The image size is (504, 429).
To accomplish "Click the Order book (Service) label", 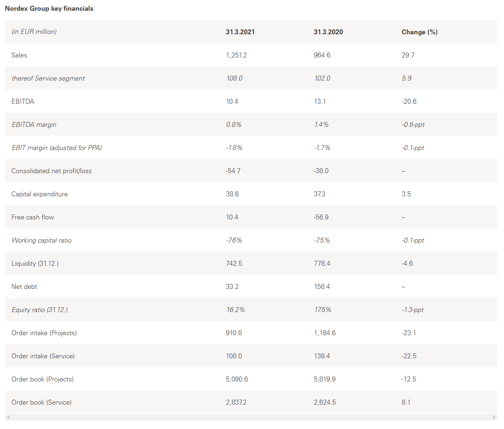I will pyautogui.click(x=41, y=402).
